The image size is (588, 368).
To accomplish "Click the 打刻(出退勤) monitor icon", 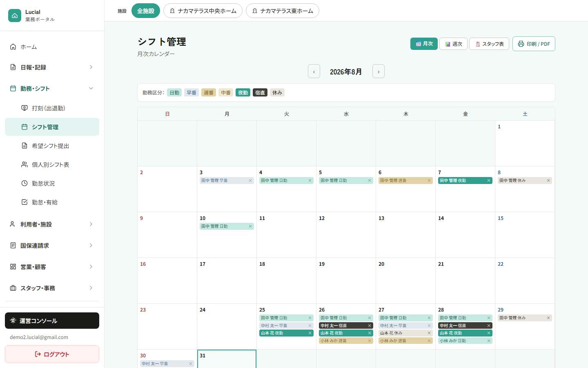I will (x=24, y=108).
